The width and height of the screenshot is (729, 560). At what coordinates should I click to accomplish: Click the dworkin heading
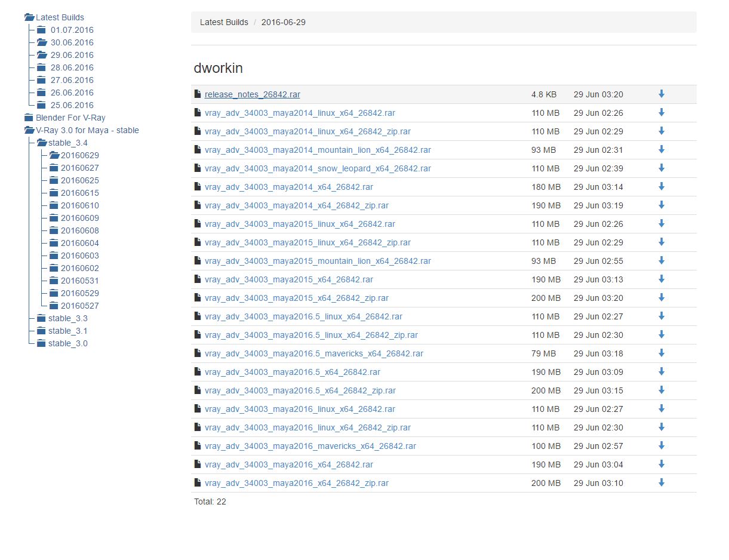tap(219, 68)
